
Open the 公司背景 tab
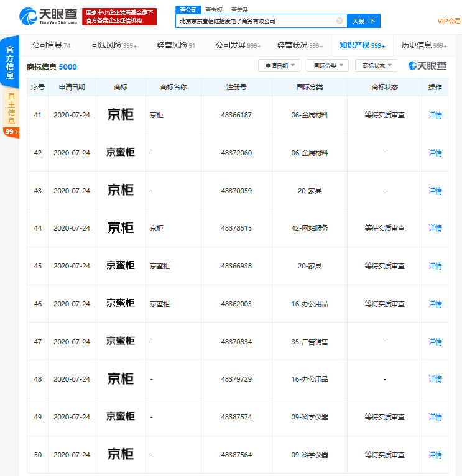(51, 45)
